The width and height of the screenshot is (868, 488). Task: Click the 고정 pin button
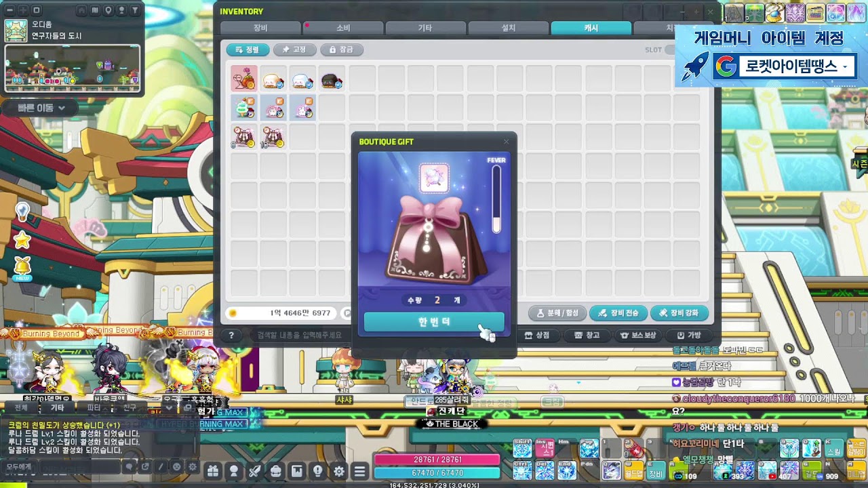[294, 49]
